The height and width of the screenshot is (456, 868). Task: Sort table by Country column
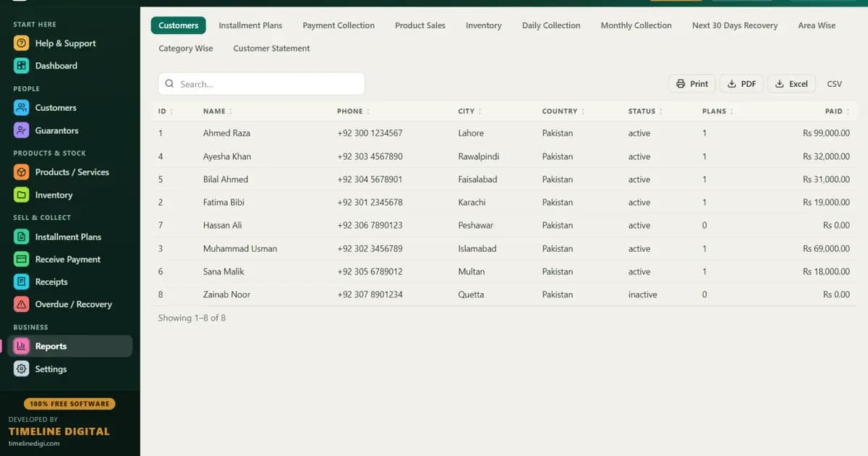click(x=563, y=111)
